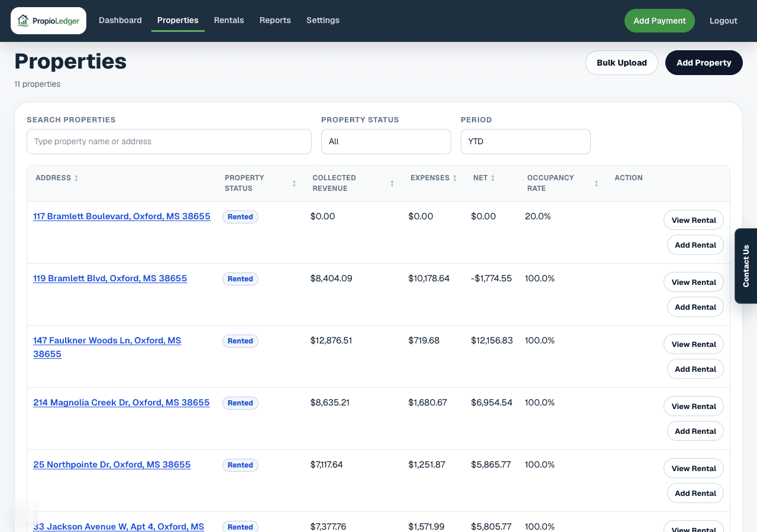Add Rental for 119 Bramlett Blvd
This screenshot has height=532, width=757.
pyautogui.click(x=695, y=307)
